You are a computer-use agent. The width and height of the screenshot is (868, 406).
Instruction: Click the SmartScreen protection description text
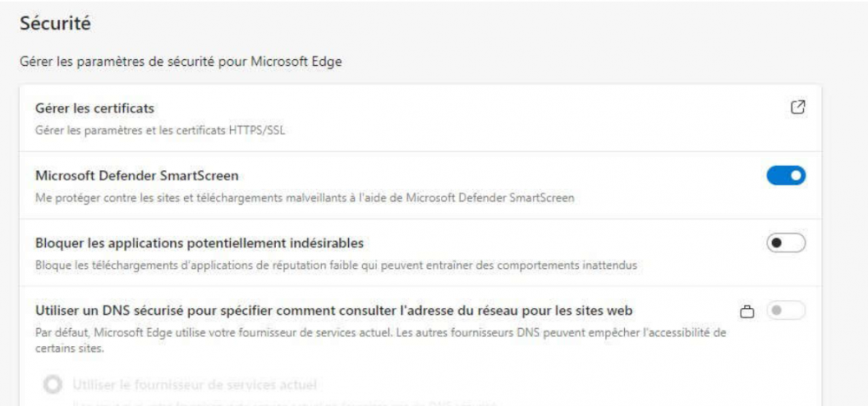coord(305,199)
